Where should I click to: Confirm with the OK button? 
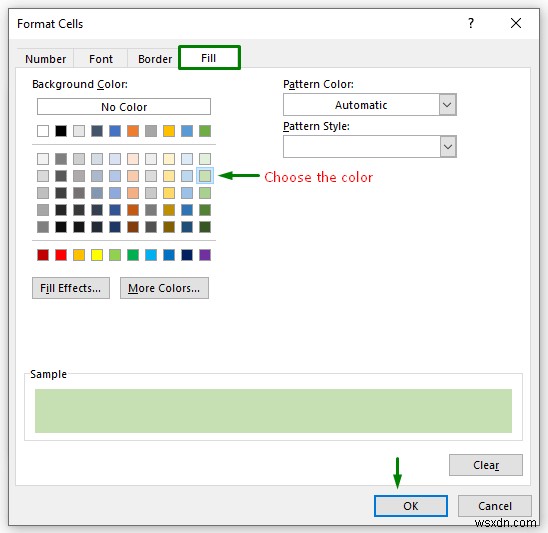tap(411, 506)
